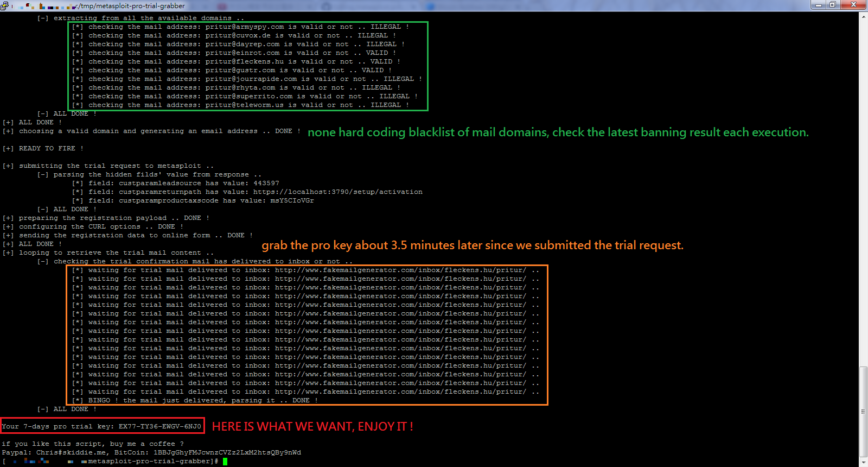Click the line checking pritur@gustr.com
The width and height of the screenshot is (868, 467).
click(x=232, y=70)
